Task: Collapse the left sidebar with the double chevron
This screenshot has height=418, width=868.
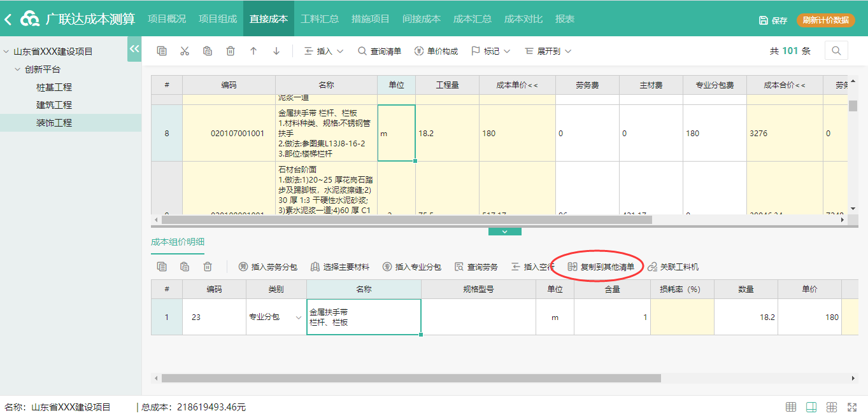Action: tap(134, 49)
